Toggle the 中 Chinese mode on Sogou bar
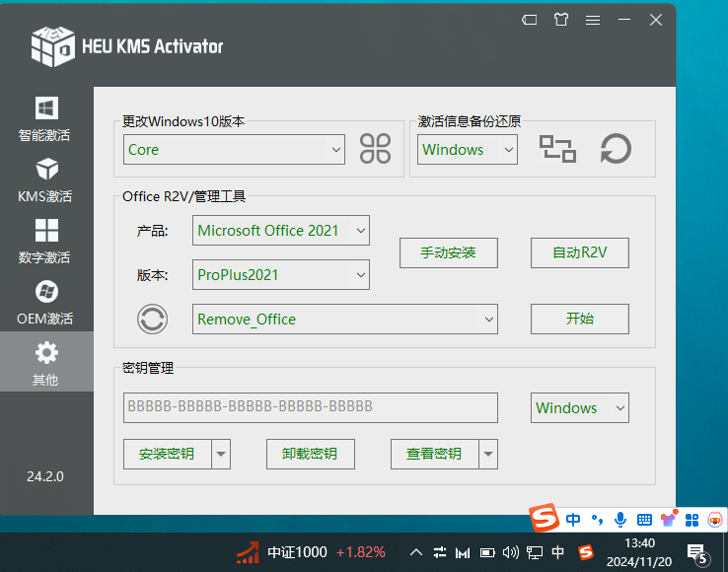Screen dimensions: 728x572 [x=573, y=520]
